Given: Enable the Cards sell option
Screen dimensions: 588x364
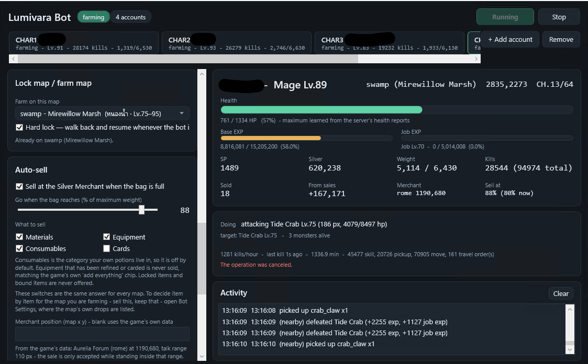Looking at the screenshot, I should point(106,248).
